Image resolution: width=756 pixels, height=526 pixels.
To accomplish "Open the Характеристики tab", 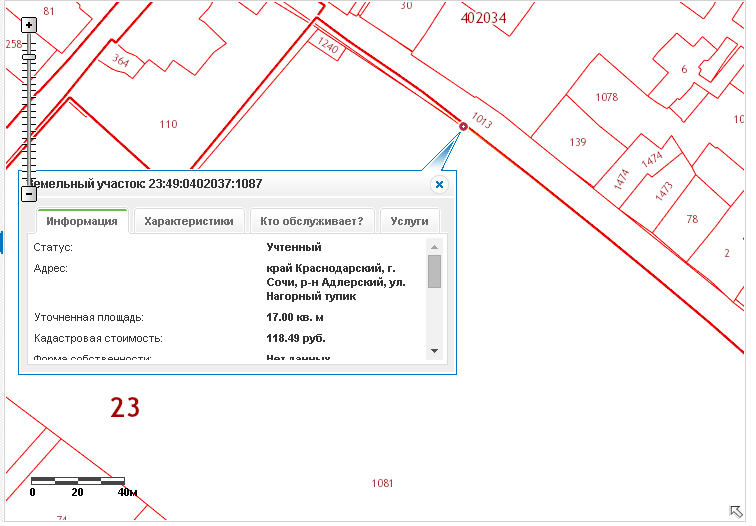I will (x=189, y=221).
